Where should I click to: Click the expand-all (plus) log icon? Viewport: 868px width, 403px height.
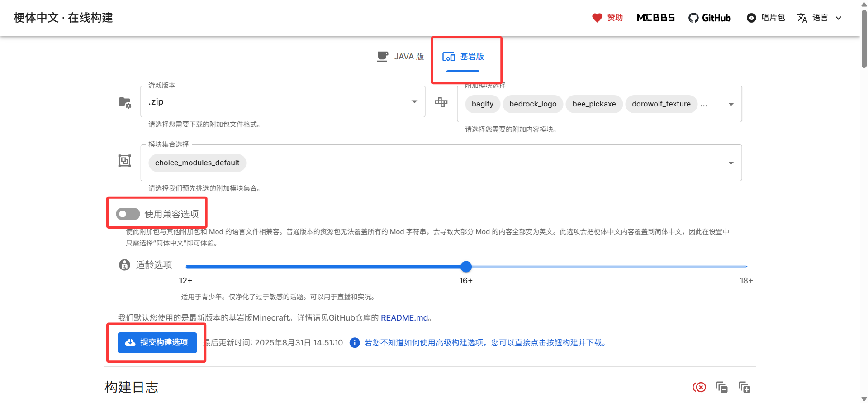[745, 387]
